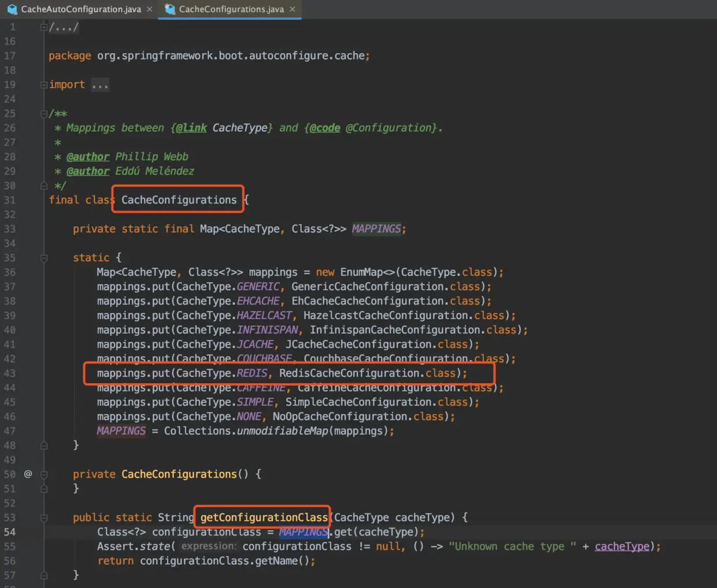The image size is (717, 588).
Task: Switch to CacheAutoConfiguration.java tab
Action: [x=80, y=9]
